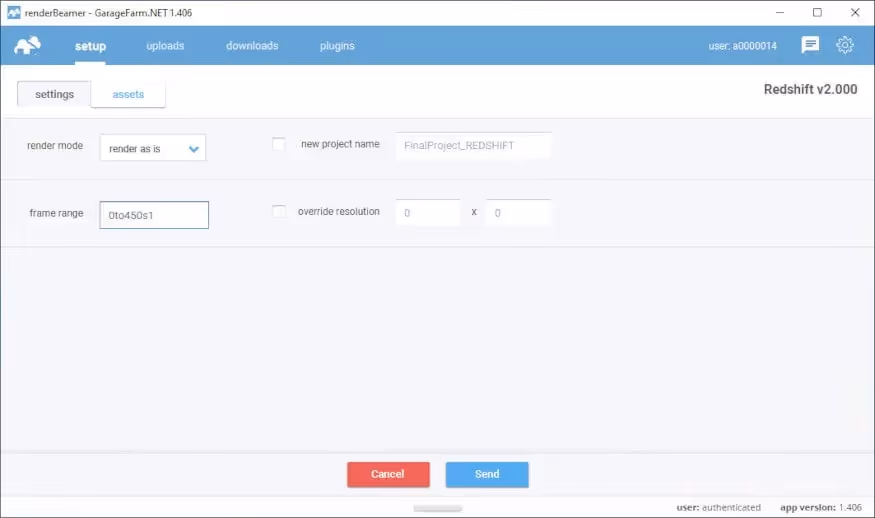The image size is (875, 518).
Task: Close the renderBeamer window
Action: click(854, 12)
